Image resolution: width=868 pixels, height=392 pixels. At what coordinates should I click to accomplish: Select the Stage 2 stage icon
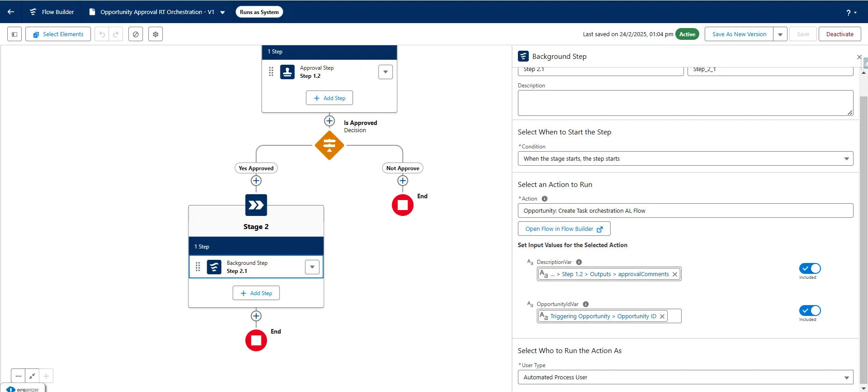tap(256, 205)
